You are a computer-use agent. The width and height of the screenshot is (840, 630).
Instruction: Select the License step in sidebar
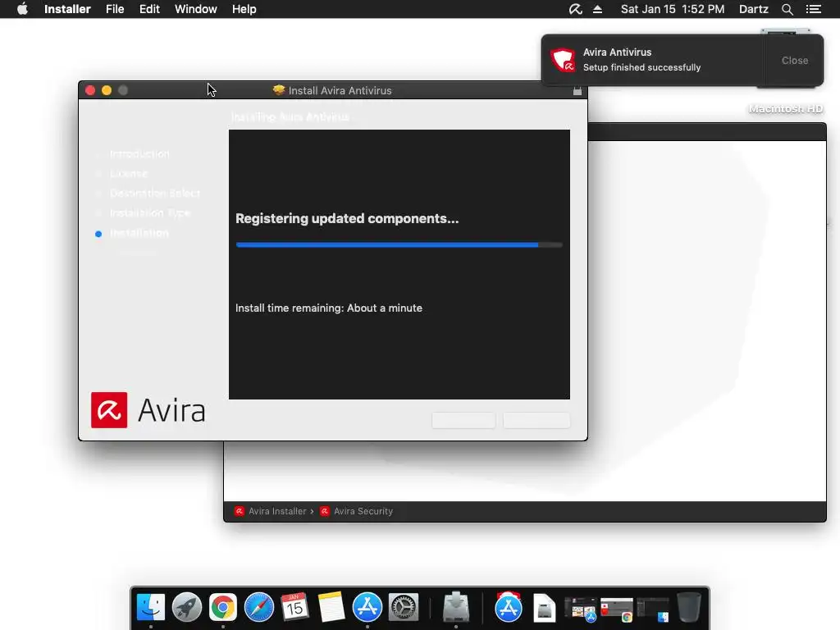[x=129, y=174]
